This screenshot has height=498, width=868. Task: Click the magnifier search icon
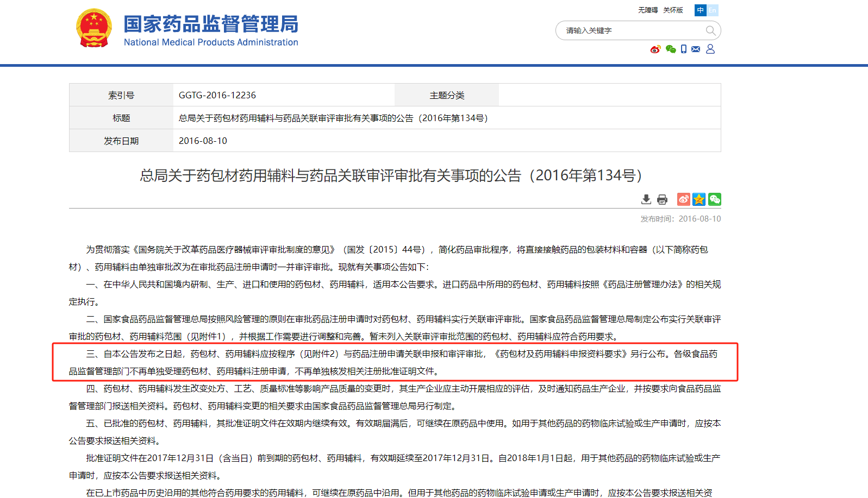coord(710,30)
